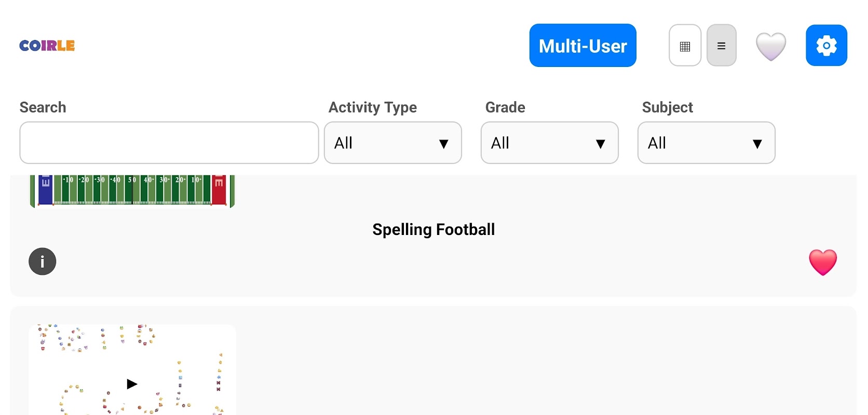Switch to grid view layout
The width and height of the screenshot is (868, 415).
[x=685, y=46]
